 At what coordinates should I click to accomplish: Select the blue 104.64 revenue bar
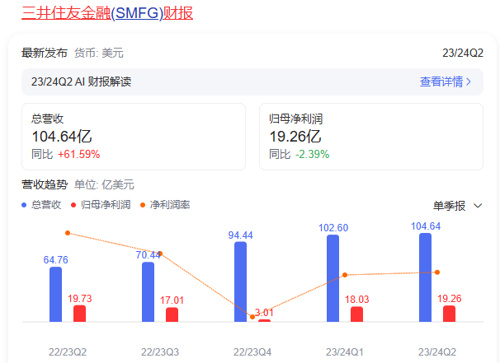coord(425,277)
